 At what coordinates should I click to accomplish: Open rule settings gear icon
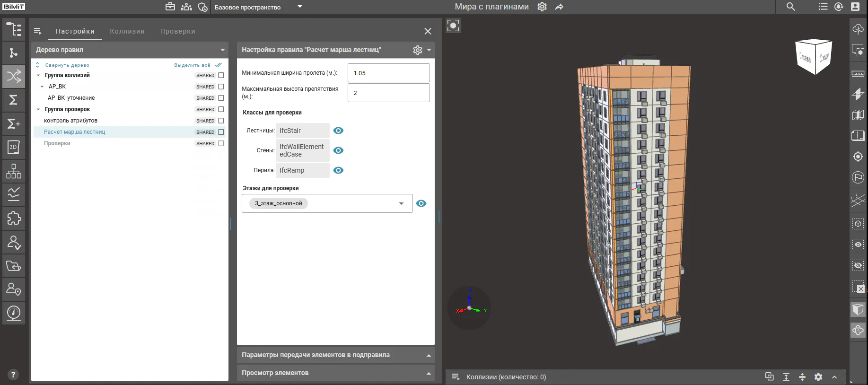[x=417, y=50]
